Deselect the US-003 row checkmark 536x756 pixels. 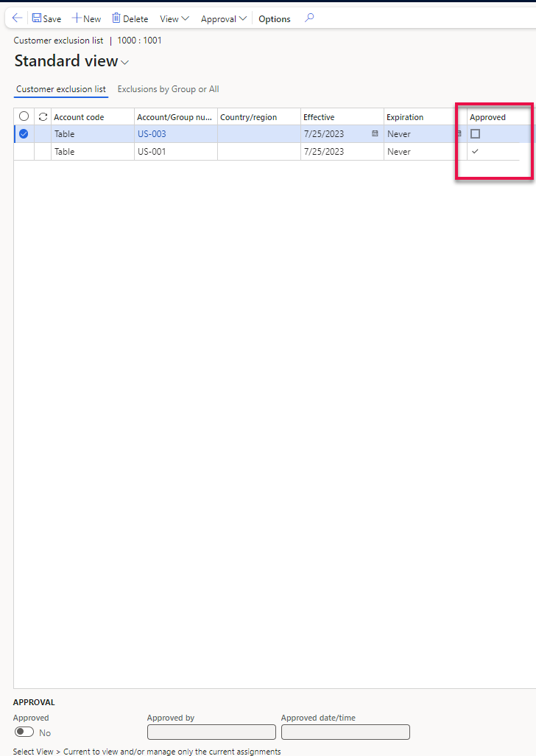pos(24,134)
